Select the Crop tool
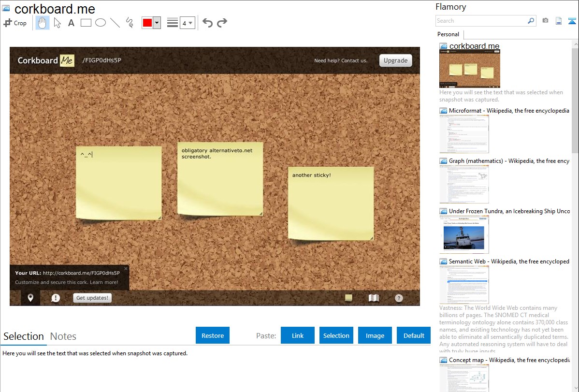Image resolution: width=579 pixels, height=392 pixels. pyautogui.click(x=15, y=23)
